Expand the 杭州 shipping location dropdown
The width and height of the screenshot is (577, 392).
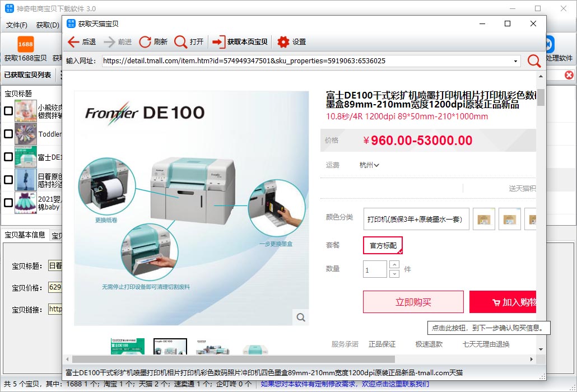click(x=369, y=165)
